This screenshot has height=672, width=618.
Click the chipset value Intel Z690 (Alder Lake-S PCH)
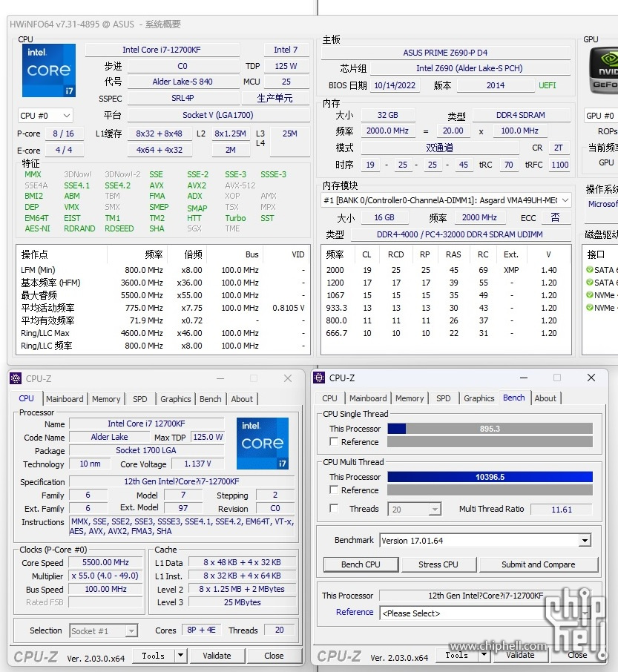tap(470, 68)
